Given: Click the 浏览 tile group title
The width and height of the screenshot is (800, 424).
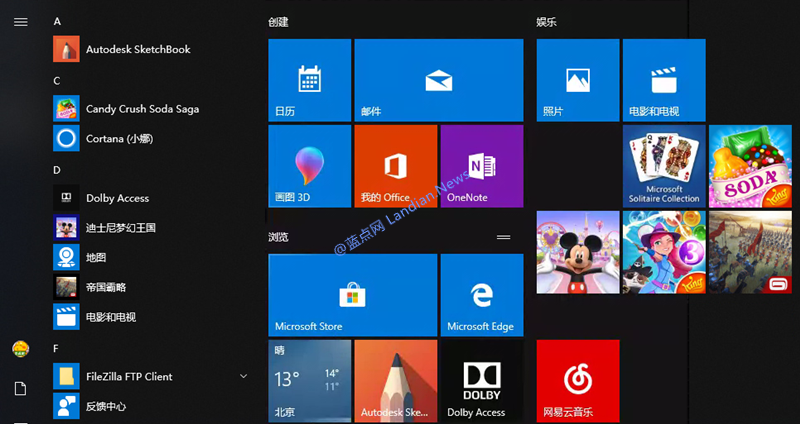Looking at the screenshot, I should pos(279,237).
